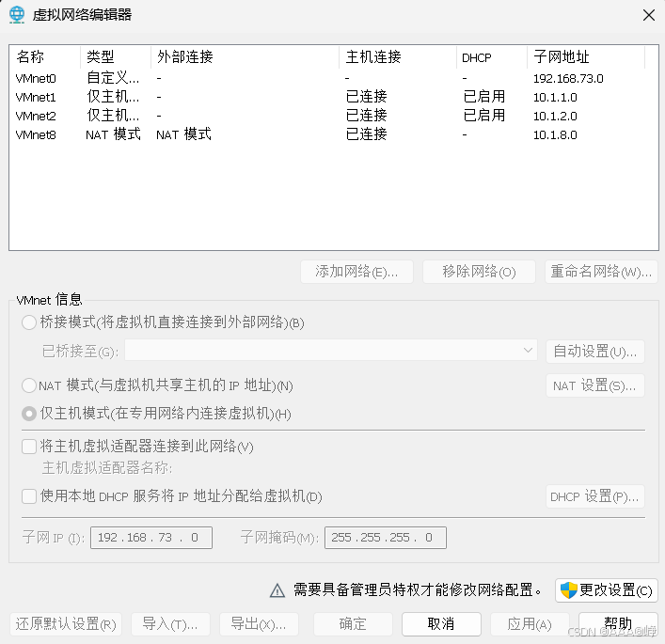The width and height of the screenshot is (665, 644).
Task: Click 帮助 button
Action: [x=618, y=624]
